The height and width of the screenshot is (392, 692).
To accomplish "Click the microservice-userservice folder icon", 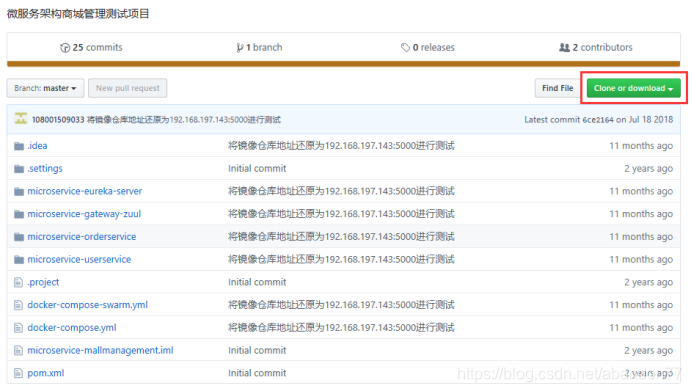I will coord(19,260).
